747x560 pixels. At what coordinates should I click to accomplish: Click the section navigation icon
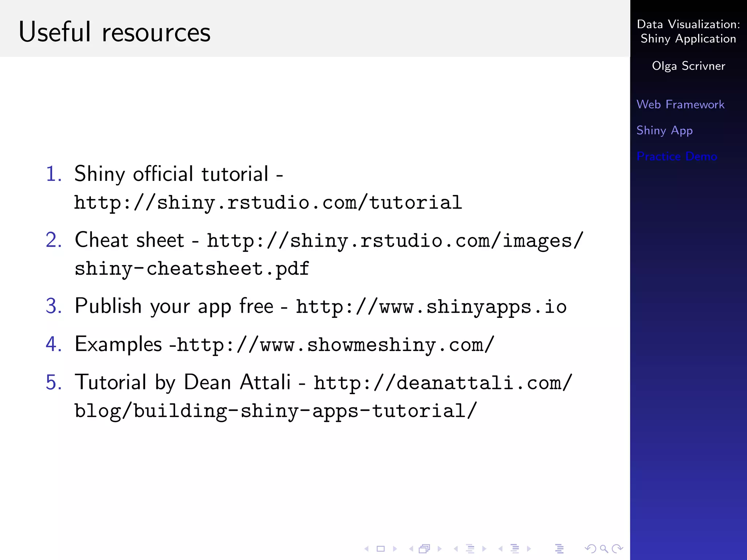pyautogui.click(x=515, y=549)
